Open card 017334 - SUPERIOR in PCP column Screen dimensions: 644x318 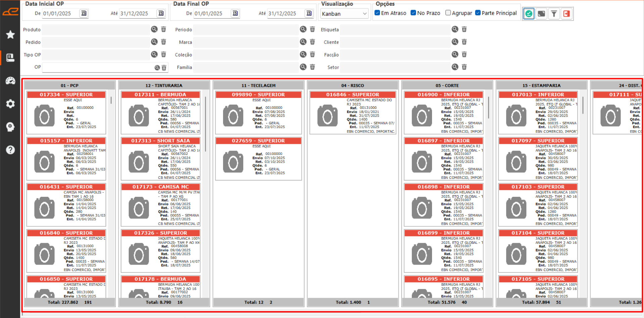pyautogui.click(x=66, y=95)
